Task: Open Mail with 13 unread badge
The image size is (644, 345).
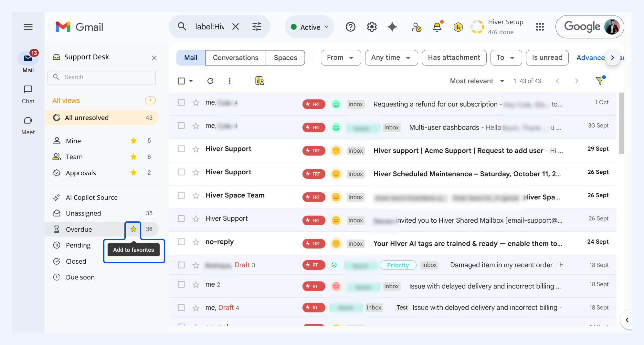Action: (28, 62)
